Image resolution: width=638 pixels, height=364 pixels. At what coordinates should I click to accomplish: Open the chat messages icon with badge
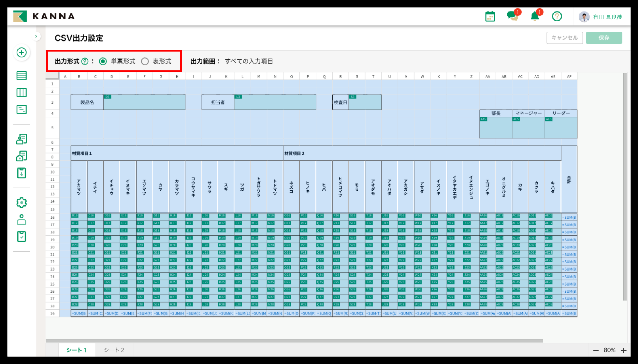(513, 16)
